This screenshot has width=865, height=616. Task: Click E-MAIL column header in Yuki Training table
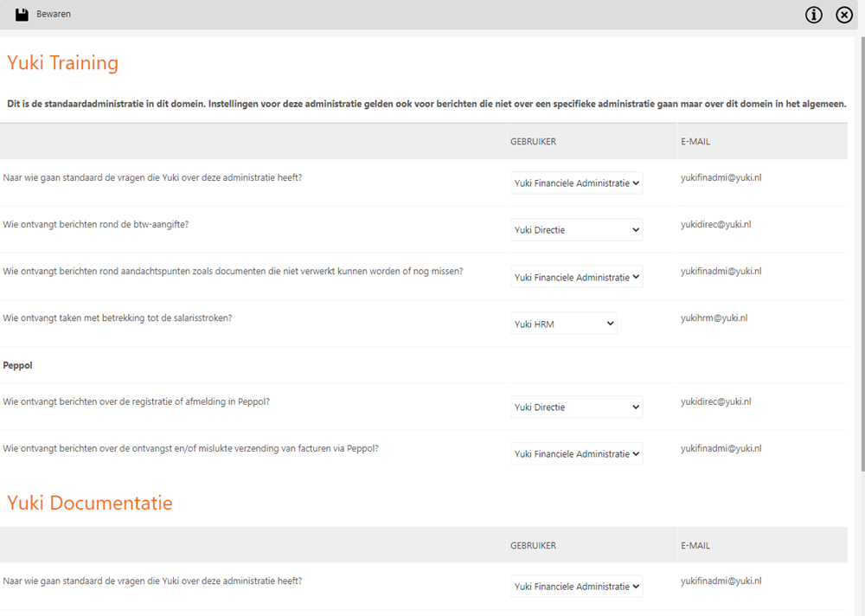pyautogui.click(x=695, y=142)
